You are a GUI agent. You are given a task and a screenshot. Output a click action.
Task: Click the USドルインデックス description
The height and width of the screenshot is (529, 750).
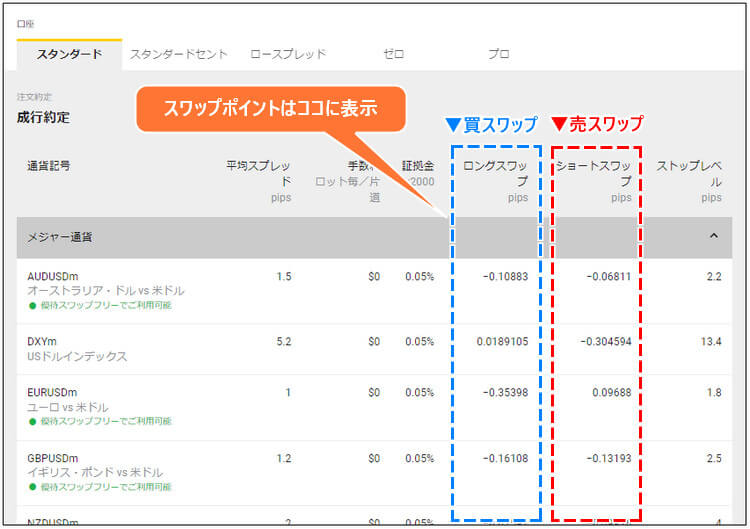point(77,356)
